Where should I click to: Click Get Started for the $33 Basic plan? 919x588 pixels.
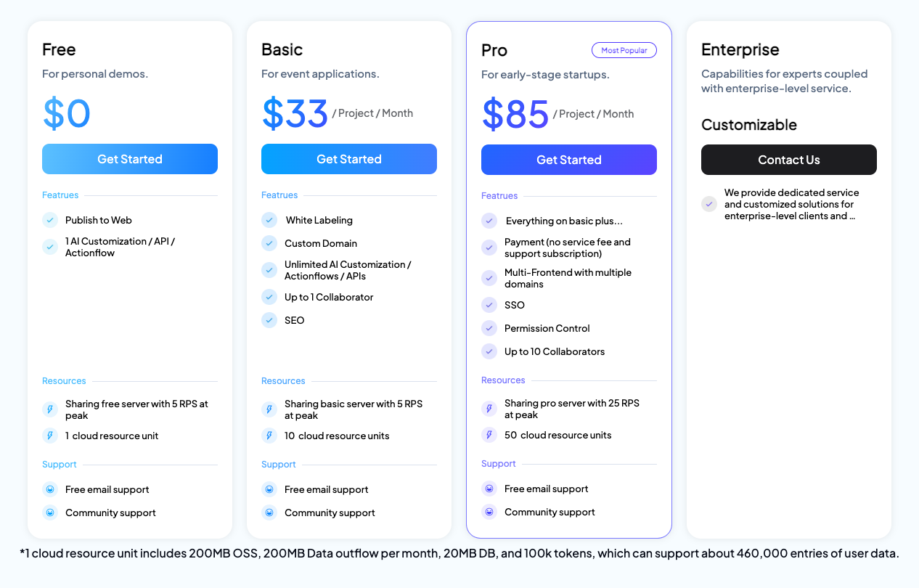tap(349, 159)
